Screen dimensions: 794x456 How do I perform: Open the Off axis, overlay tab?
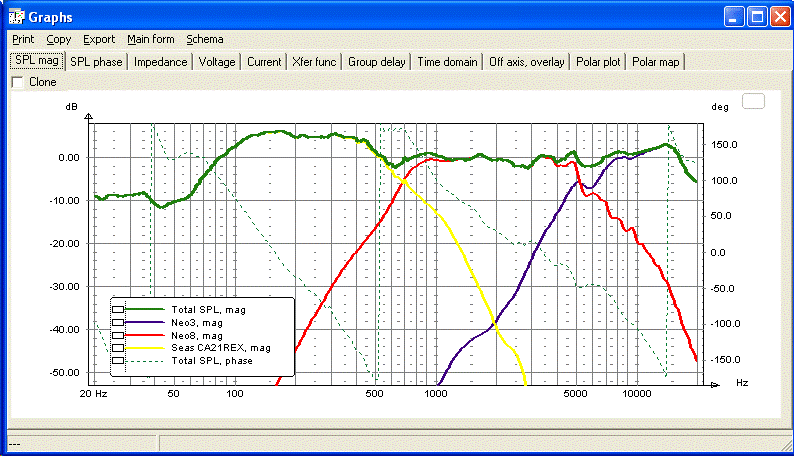click(x=526, y=62)
